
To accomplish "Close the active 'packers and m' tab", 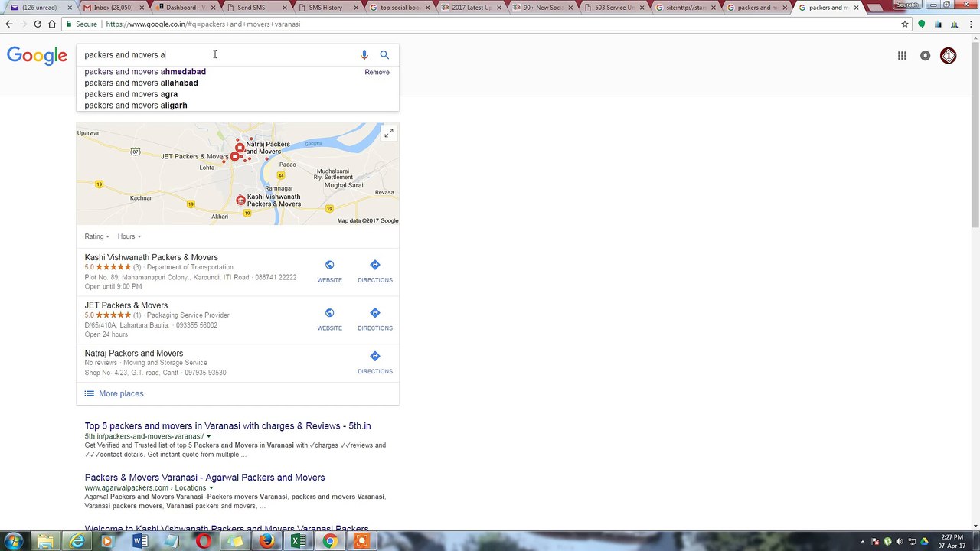I will (x=857, y=8).
